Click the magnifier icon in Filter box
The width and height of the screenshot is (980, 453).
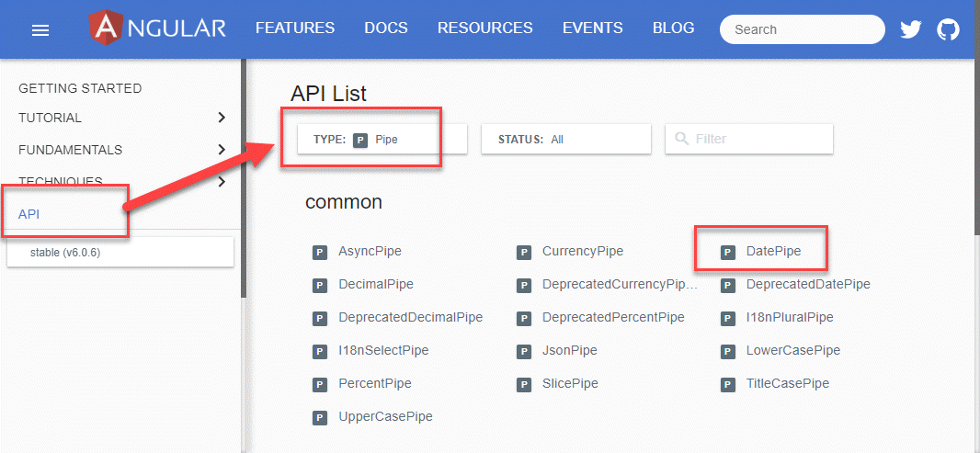(681, 139)
